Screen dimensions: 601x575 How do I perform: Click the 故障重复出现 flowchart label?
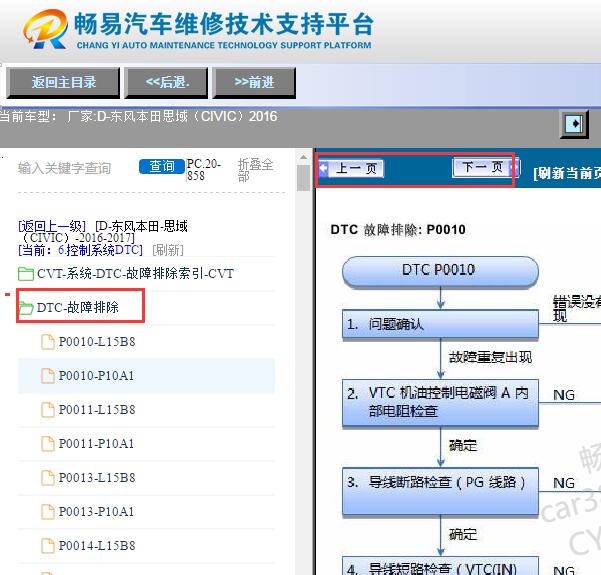tap(490, 357)
